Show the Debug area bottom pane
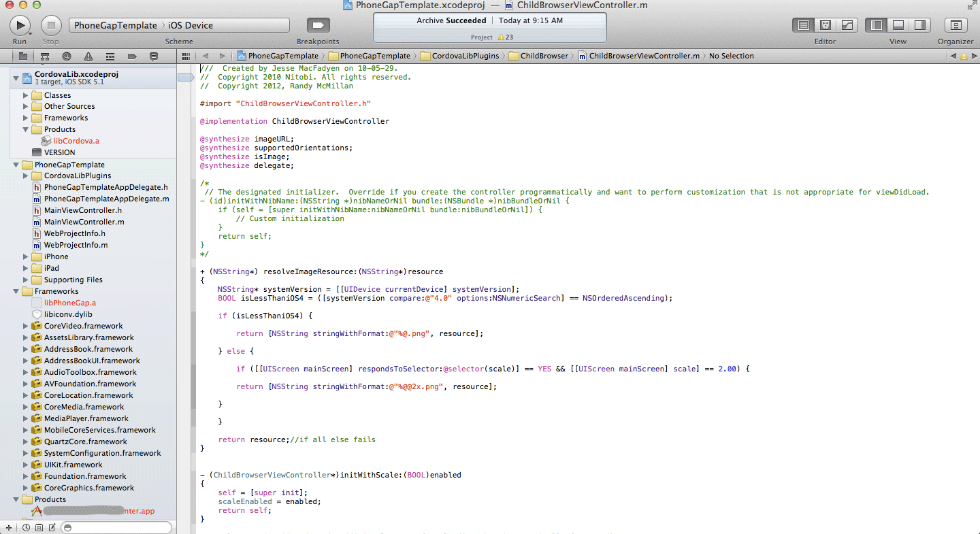This screenshot has height=534, width=980. (x=898, y=26)
